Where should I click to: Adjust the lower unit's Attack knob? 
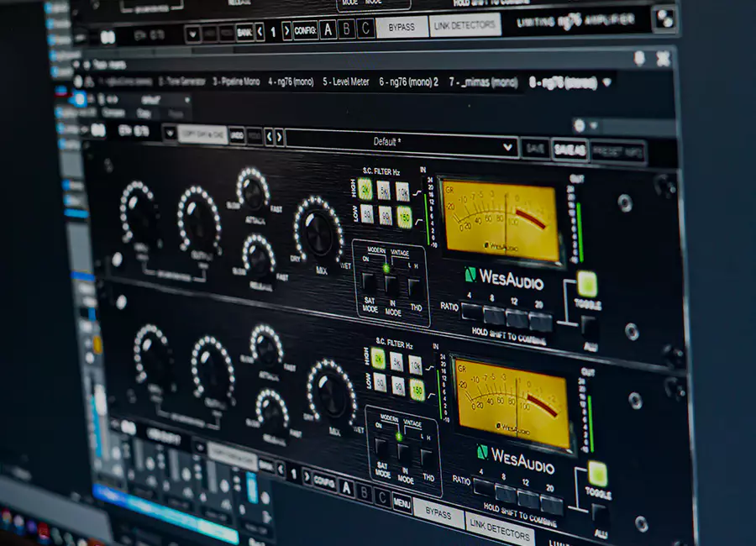click(x=265, y=346)
